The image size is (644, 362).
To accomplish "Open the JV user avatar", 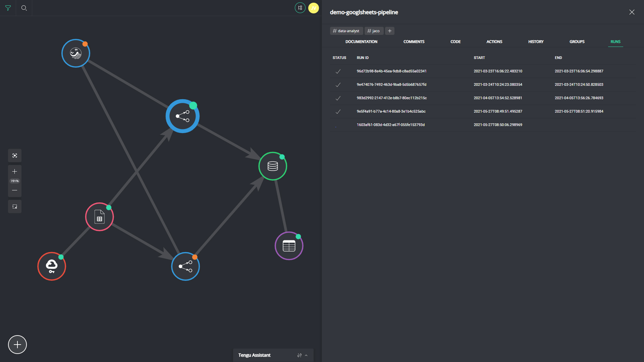I will pos(313,8).
